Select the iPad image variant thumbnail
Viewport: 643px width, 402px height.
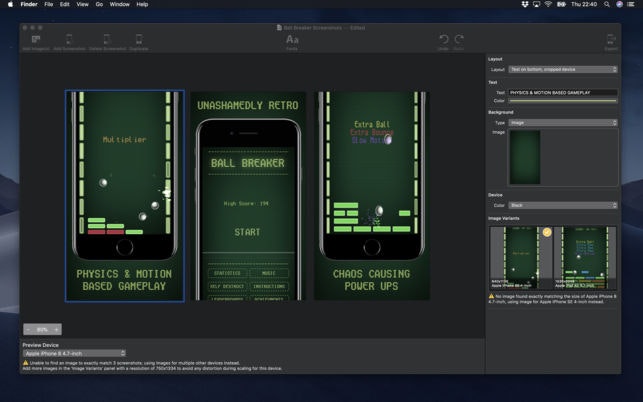pos(585,258)
